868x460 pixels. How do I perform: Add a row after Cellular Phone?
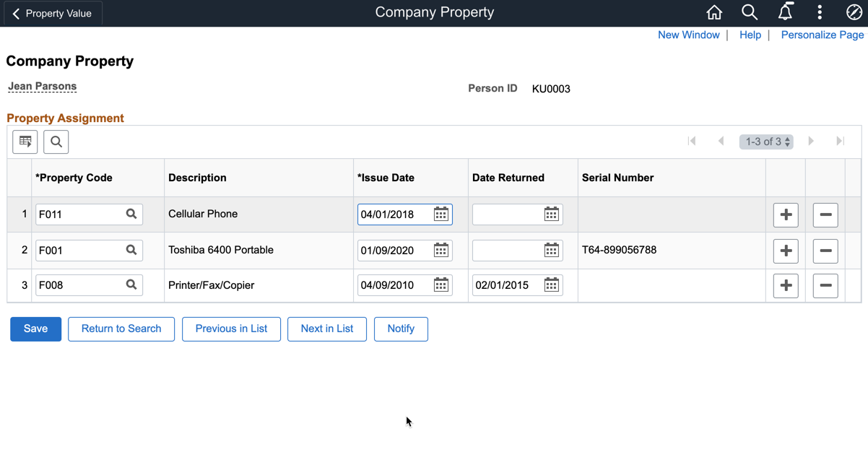coord(786,215)
